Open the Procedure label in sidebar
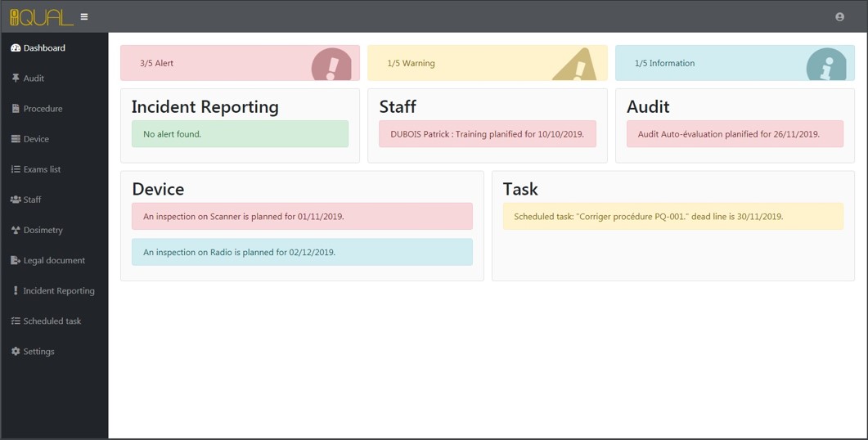 [43, 109]
